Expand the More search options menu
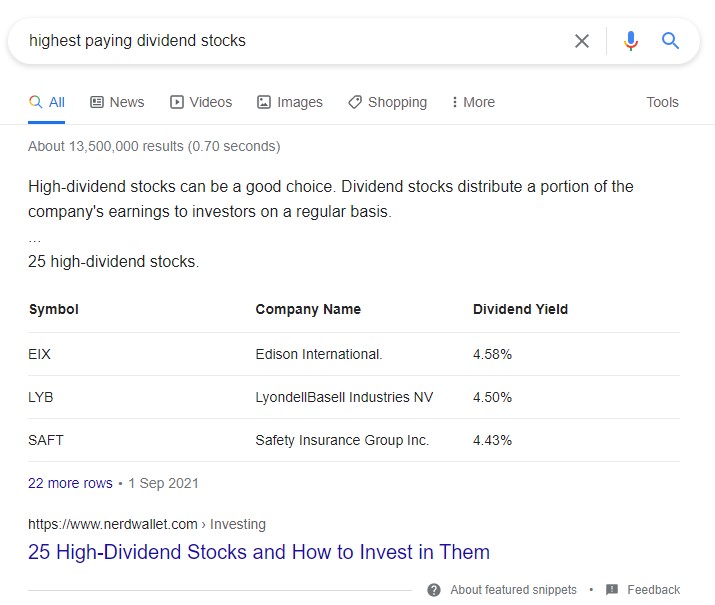The height and width of the screenshot is (605, 715). [473, 102]
